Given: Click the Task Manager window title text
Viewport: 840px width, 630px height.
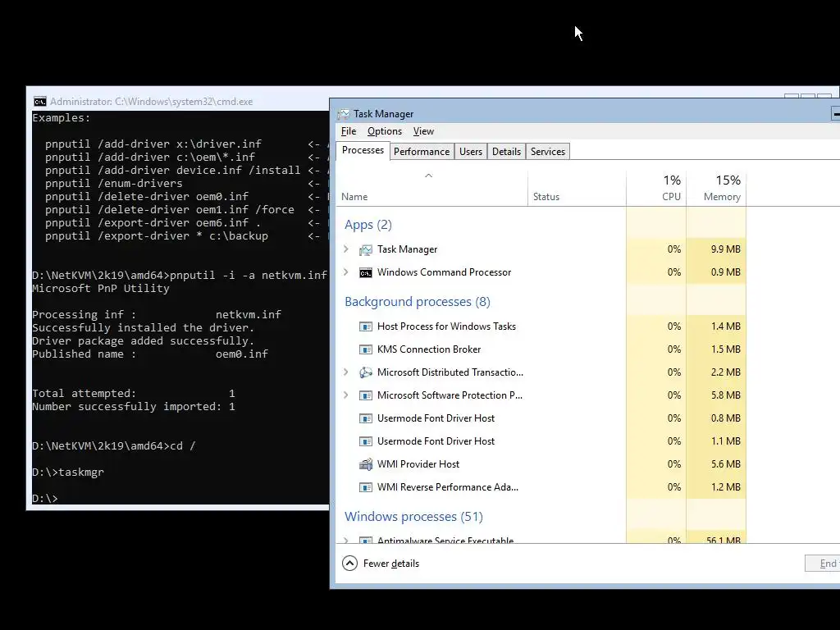Looking at the screenshot, I should [383, 114].
